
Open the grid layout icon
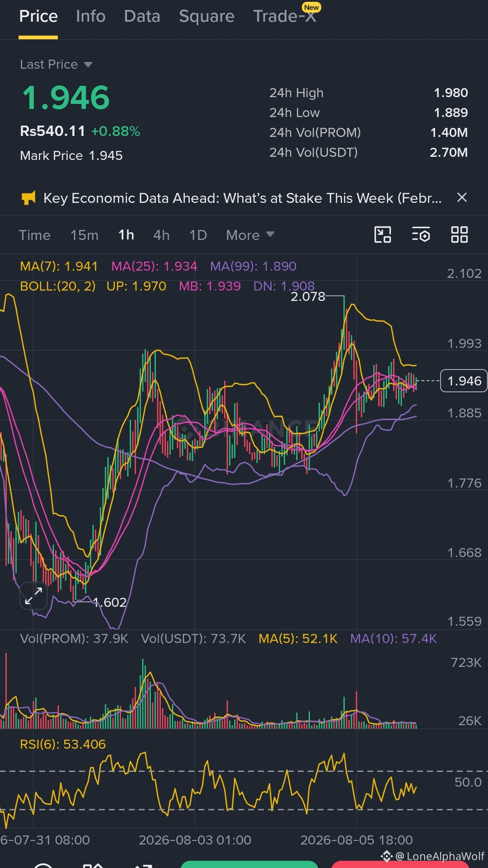pos(460,235)
